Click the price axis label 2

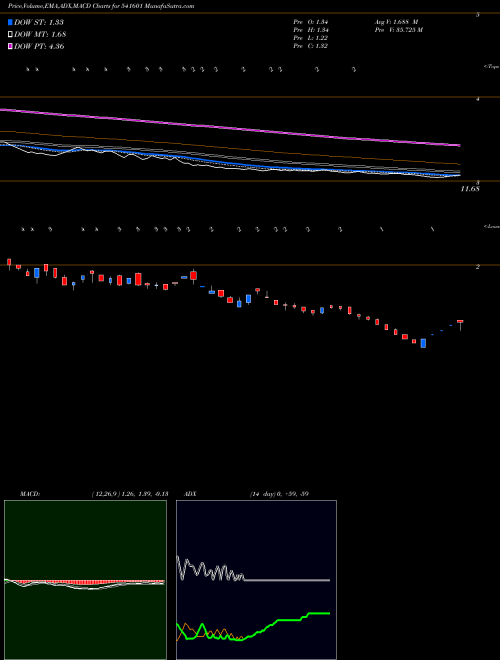478,267
